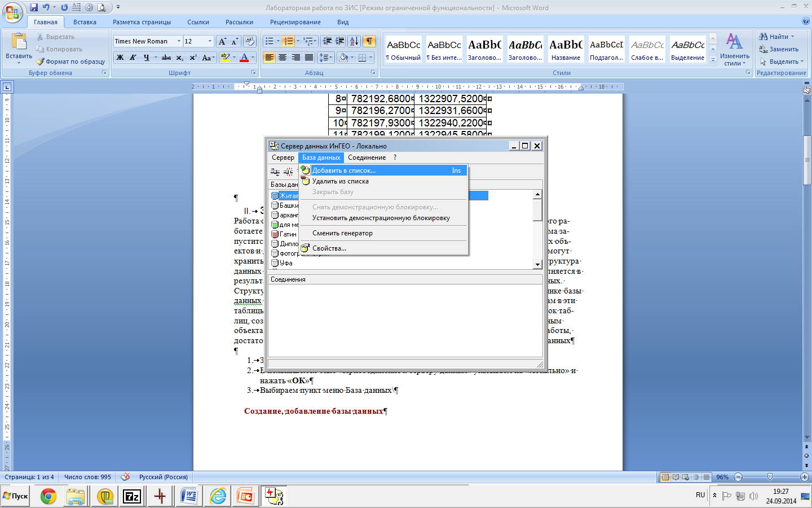
Task: Open Internet Explorer from the taskbar
Action: [x=218, y=496]
